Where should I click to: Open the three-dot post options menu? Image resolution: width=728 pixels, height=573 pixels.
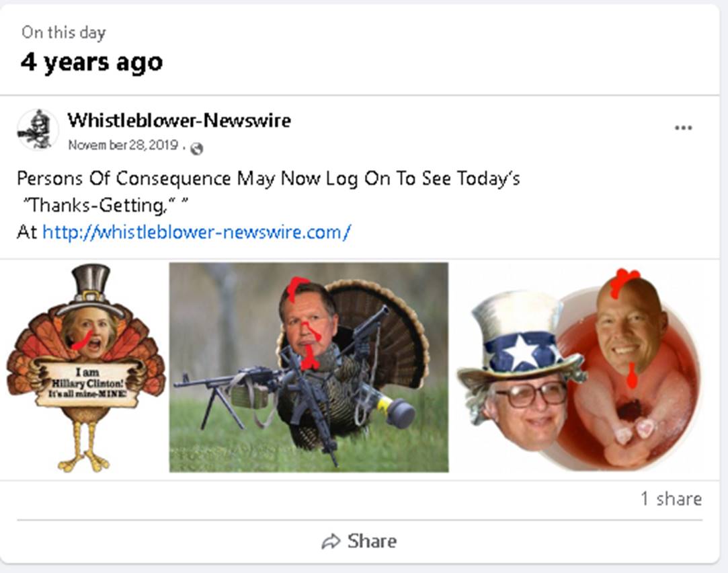(x=683, y=128)
